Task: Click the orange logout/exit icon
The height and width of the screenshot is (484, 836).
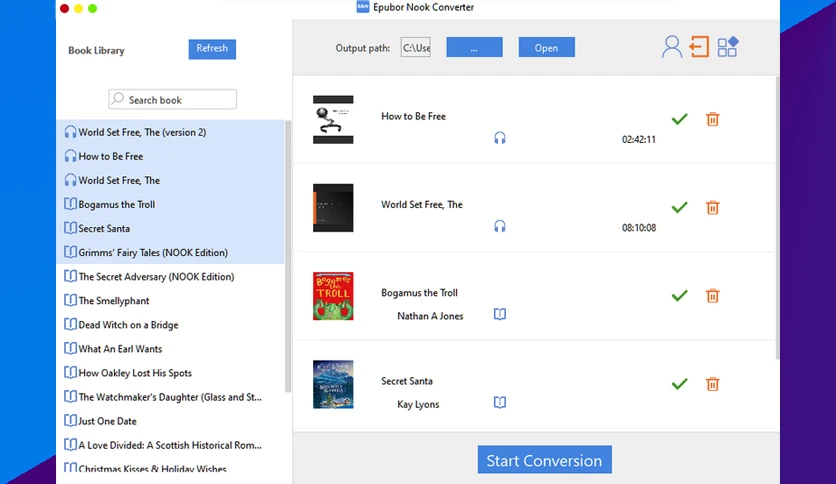Action: pyautogui.click(x=699, y=47)
